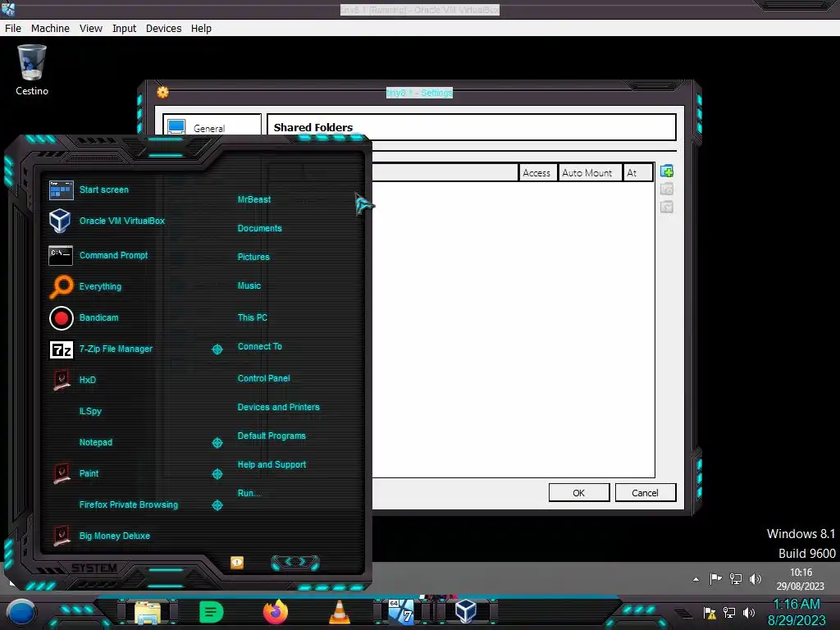Screen dimensions: 840x630
Task: Open the Help menu
Action: click(201, 29)
